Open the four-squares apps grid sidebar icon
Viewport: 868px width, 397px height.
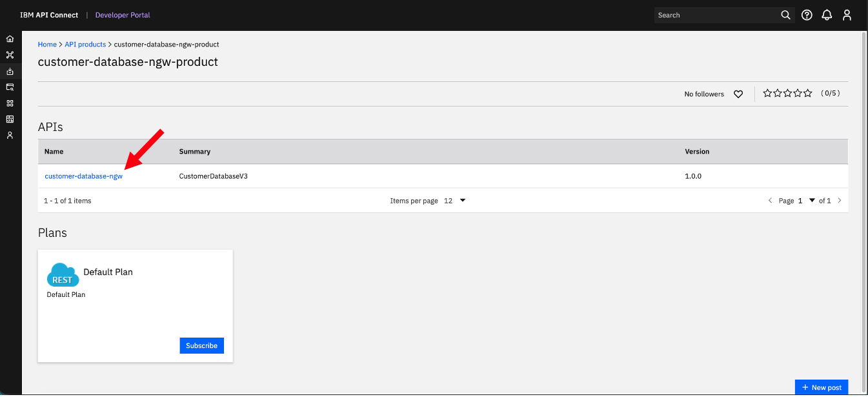click(10, 103)
